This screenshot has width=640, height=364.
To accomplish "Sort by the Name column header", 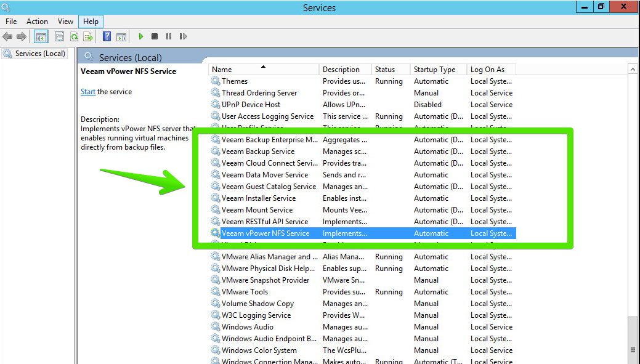I will coord(264,70).
